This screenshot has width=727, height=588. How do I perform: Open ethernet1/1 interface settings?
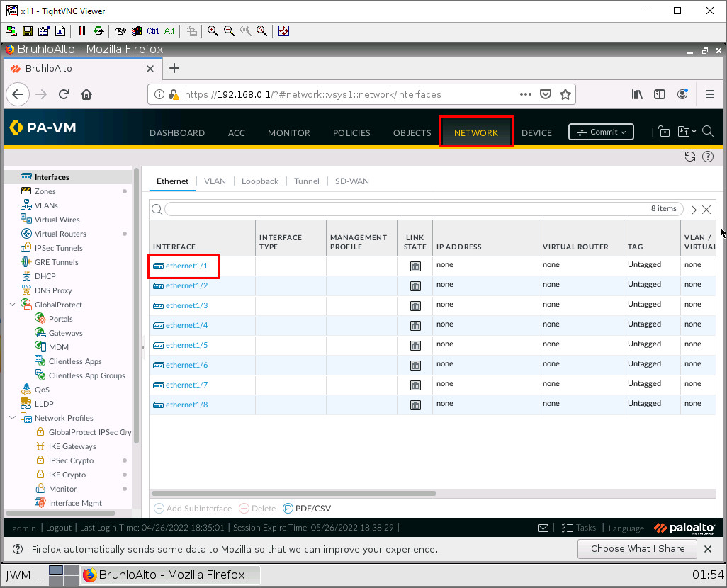pos(187,266)
